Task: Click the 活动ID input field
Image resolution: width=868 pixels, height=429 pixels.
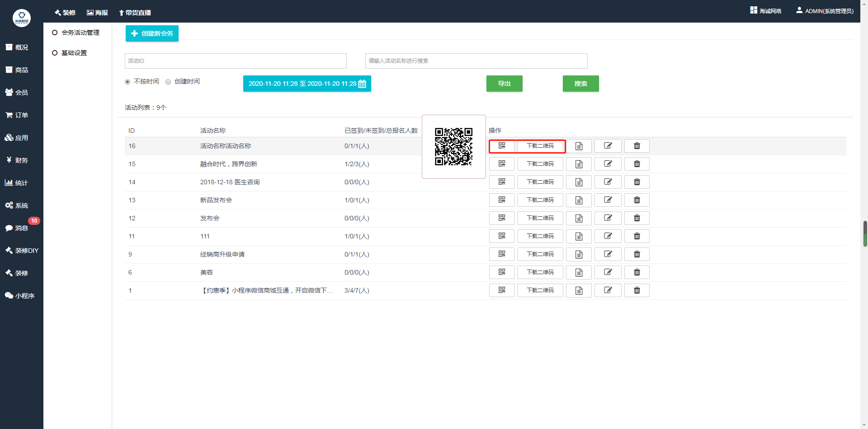Action: pos(236,61)
